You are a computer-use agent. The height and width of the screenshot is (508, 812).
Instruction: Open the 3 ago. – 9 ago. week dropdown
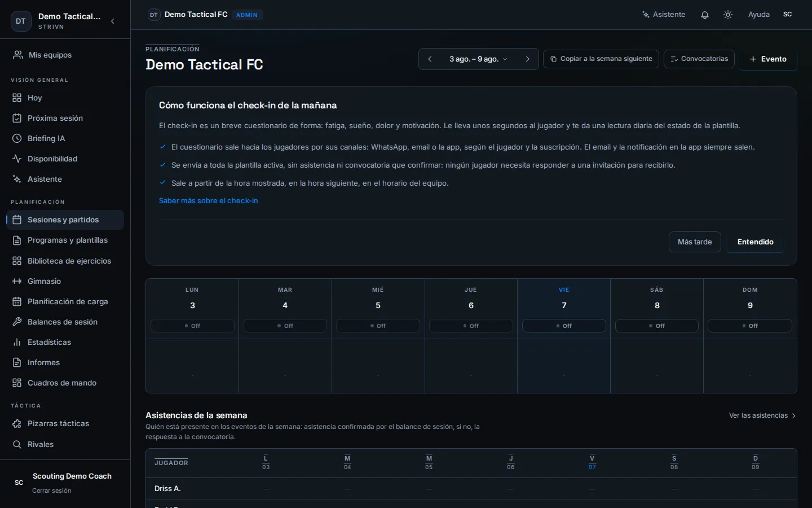(x=478, y=59)
